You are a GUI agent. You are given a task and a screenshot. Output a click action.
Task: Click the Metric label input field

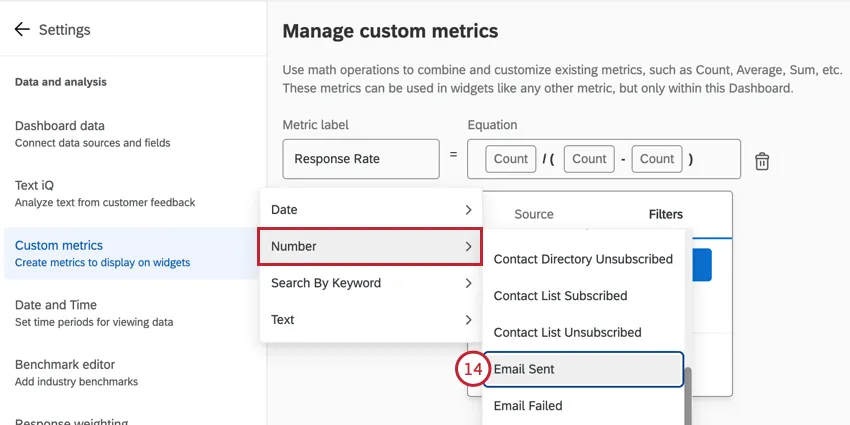[x=361, y=159]
